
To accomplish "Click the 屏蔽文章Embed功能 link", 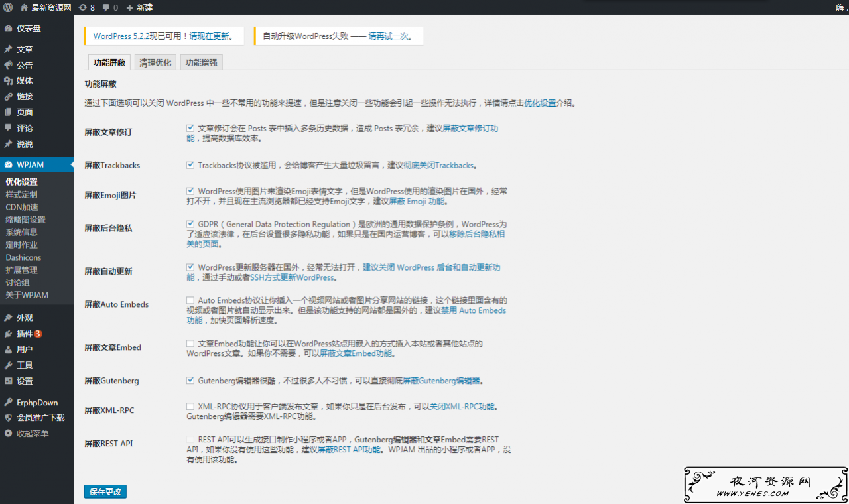I will (356, 353).
